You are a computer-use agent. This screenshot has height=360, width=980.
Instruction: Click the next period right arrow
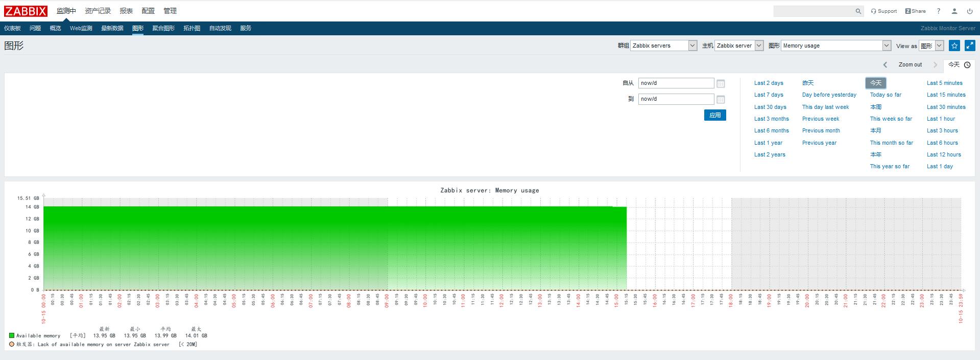[x=935, y=65]
